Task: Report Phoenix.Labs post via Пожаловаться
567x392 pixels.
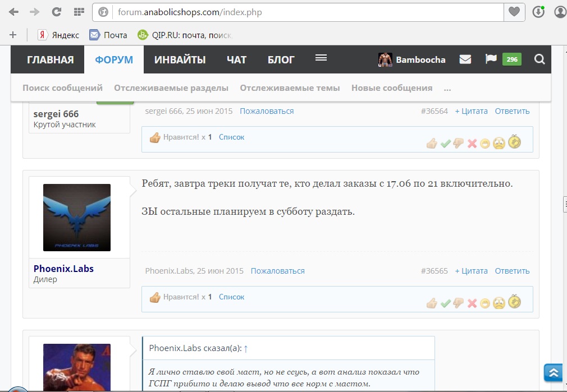Action: [x=277, y=271]
